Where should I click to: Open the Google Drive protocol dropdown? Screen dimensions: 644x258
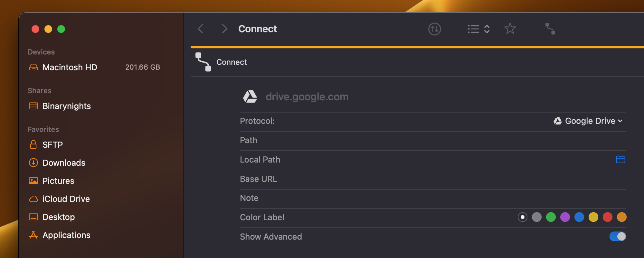point(588,121)
